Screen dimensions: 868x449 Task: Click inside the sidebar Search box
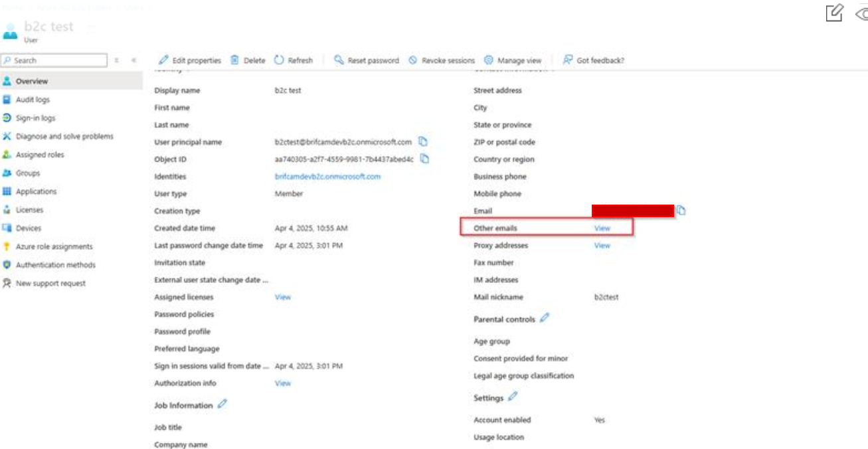click(x=54, y=60)
